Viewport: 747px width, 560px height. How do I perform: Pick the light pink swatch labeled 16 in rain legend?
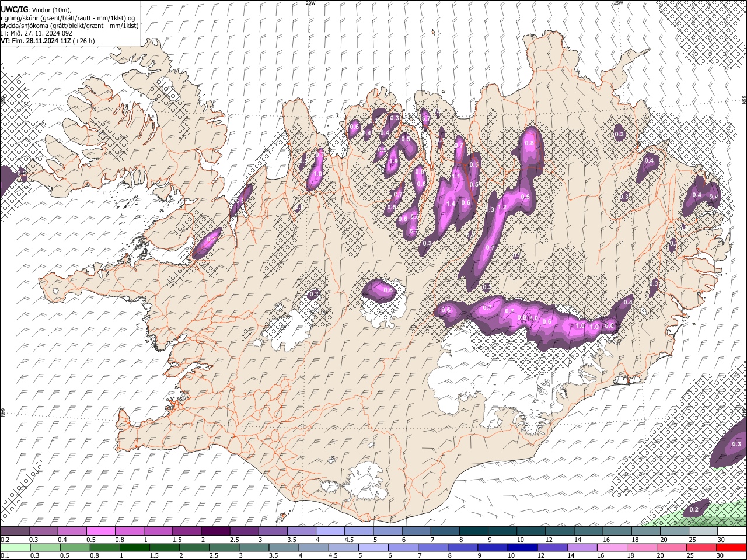(x=612, y=548)
